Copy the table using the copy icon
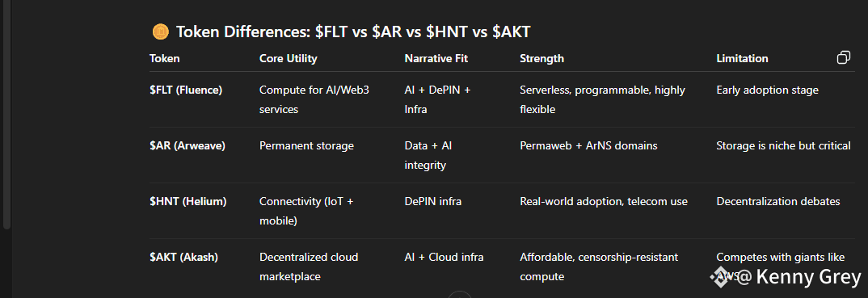868x298 pixels. pos(843,57)
